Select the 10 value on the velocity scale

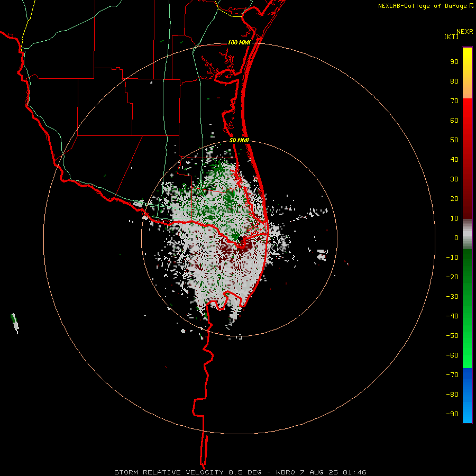(x=454, y=218)
